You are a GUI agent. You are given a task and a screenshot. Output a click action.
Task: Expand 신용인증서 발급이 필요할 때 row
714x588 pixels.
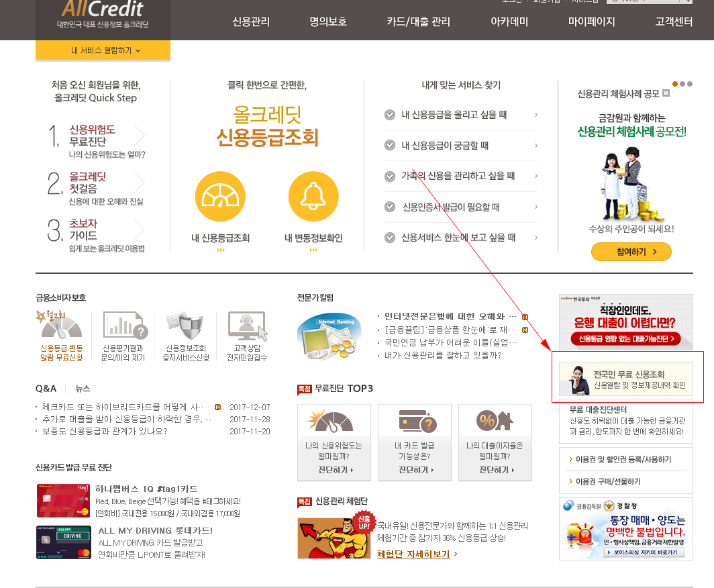point(461,207)
